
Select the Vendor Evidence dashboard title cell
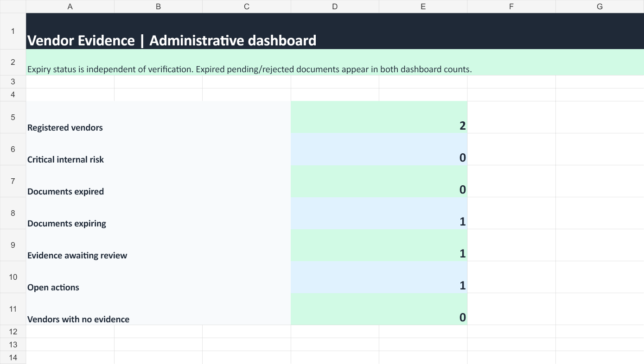point(335,31)
